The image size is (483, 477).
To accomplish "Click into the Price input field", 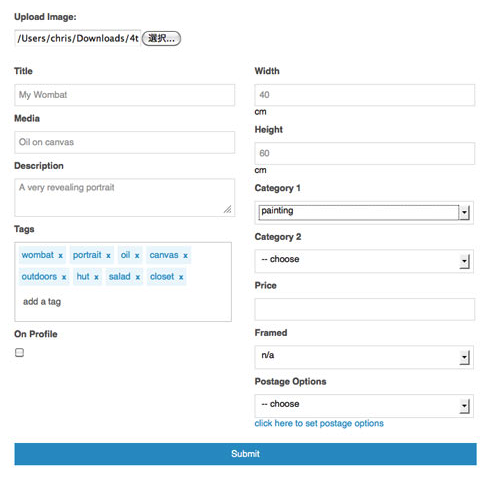I will tap(365, 309).
